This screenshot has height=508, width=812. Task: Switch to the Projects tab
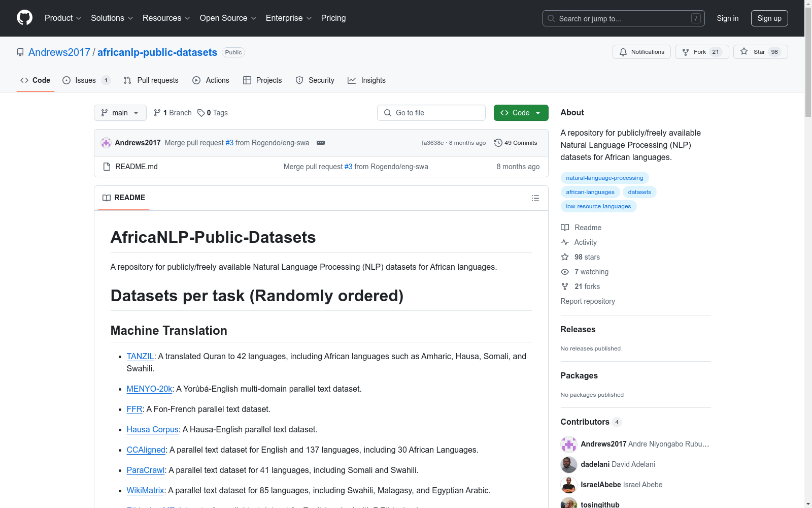(x=262, y=80)
